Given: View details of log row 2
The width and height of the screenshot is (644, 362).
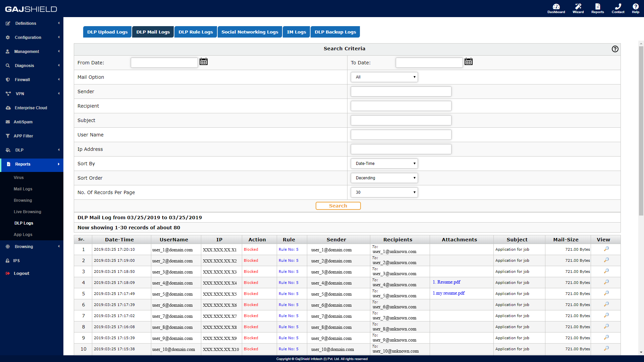Looking at the screenshot, I should click(606, 260).
